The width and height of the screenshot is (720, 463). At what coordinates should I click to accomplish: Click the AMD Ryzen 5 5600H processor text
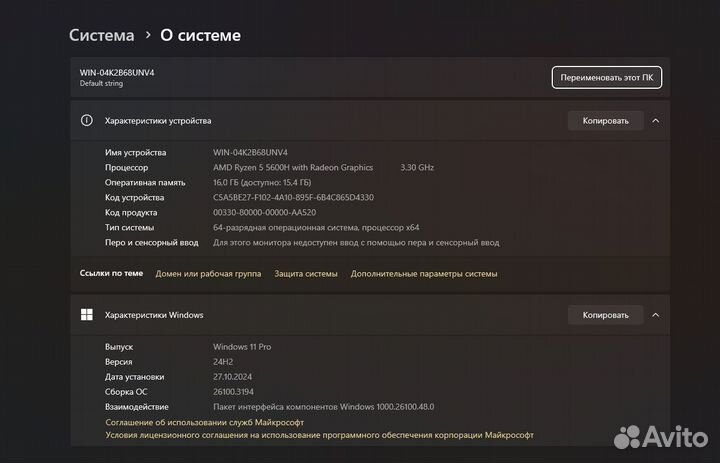[293, 167]
